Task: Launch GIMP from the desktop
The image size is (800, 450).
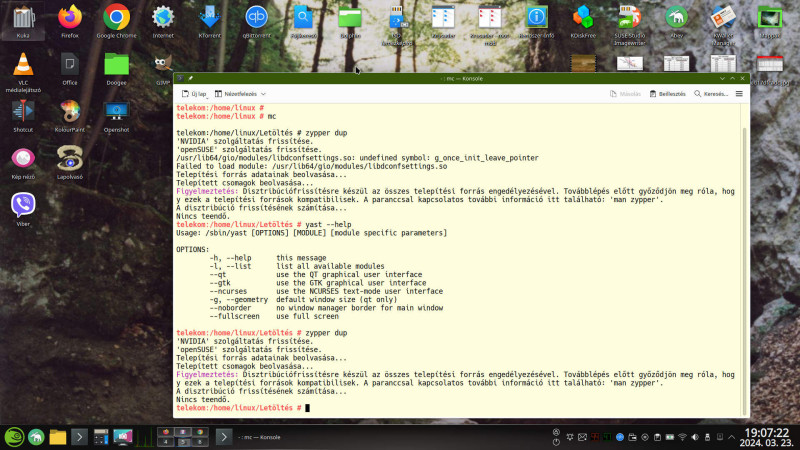Action: [x=163, y=68]
